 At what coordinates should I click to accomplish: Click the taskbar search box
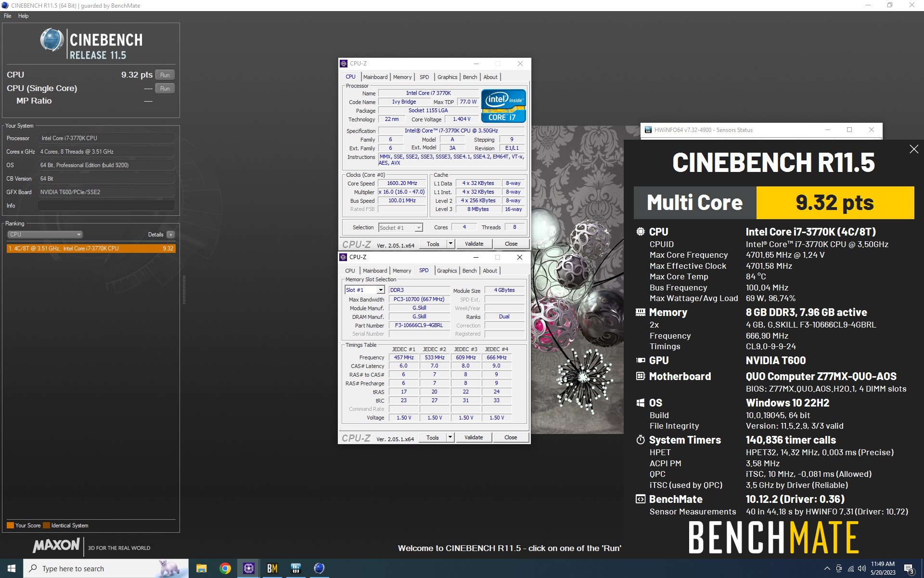tap(106, 568)
